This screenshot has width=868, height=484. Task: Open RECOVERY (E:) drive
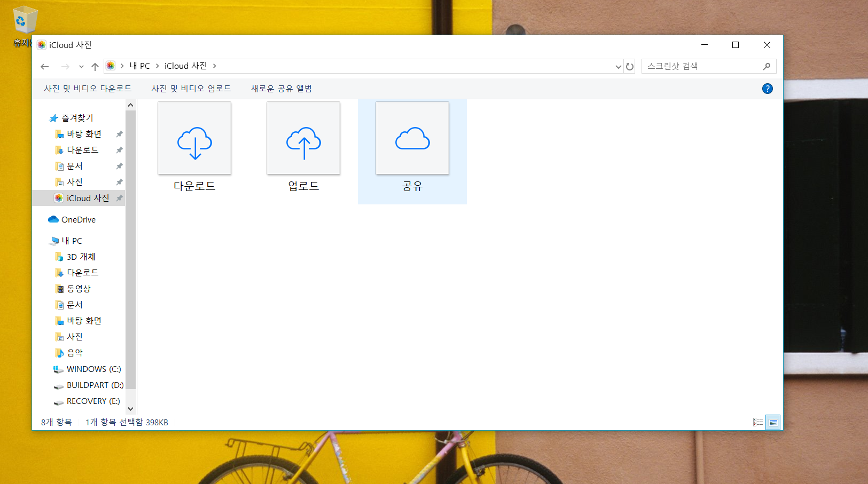tap(93, 401)
